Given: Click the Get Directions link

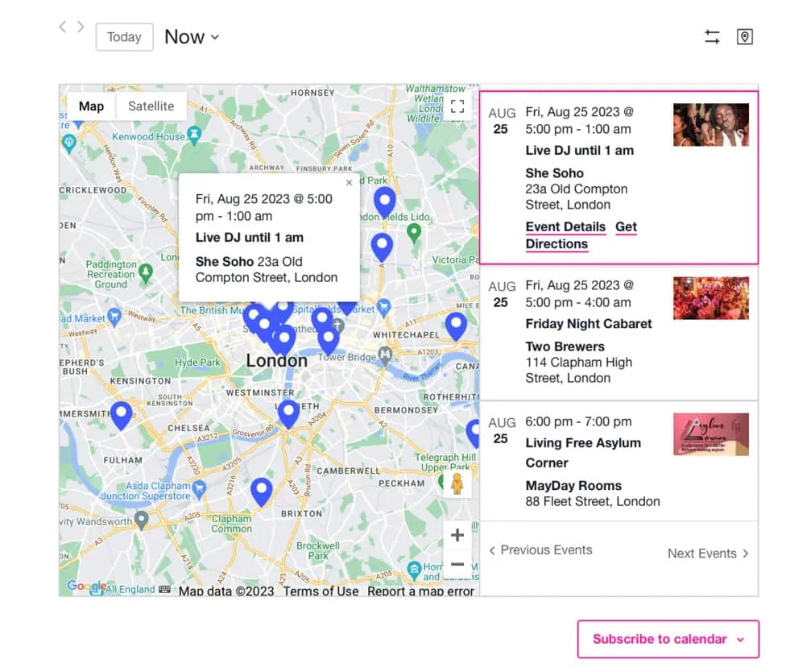Looking at the screenshot, I should [x=557, y=243].
